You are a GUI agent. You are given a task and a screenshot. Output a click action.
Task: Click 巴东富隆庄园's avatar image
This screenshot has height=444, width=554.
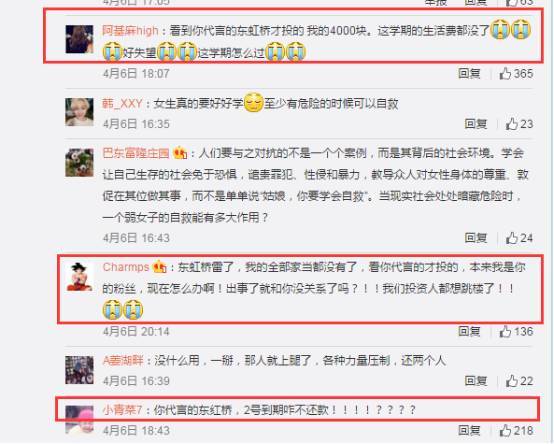point(79,163)
